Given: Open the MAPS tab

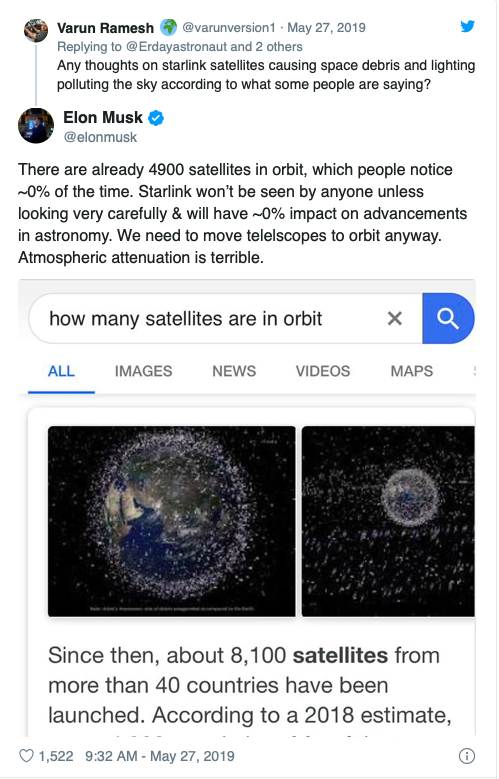Looking at the screenshot, I should coord(412,371).
